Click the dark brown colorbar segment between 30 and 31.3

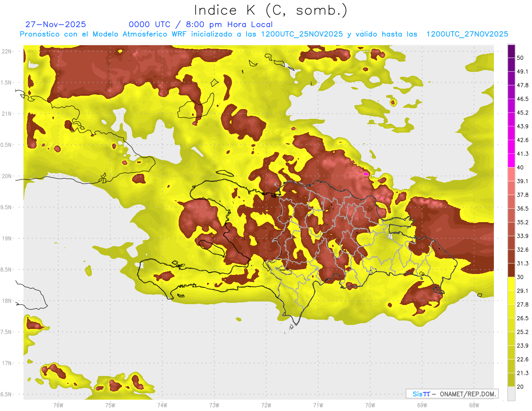pyautogui.click(x=511, y=270)
